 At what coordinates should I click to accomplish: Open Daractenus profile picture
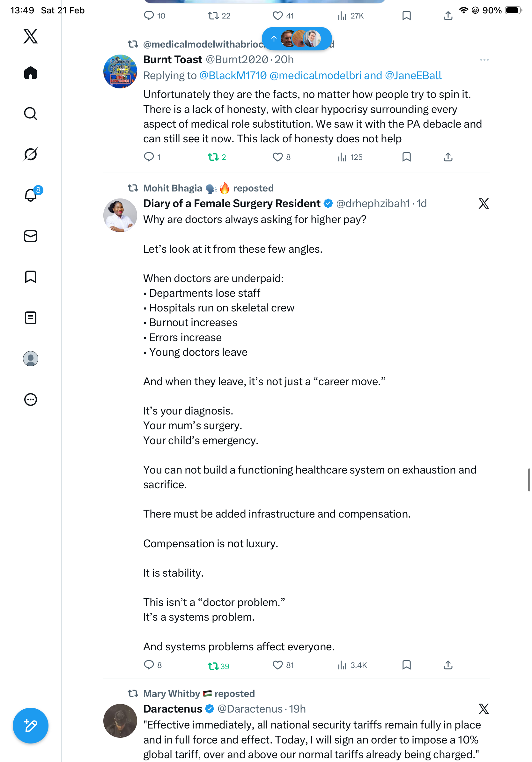tap(120, 721)
